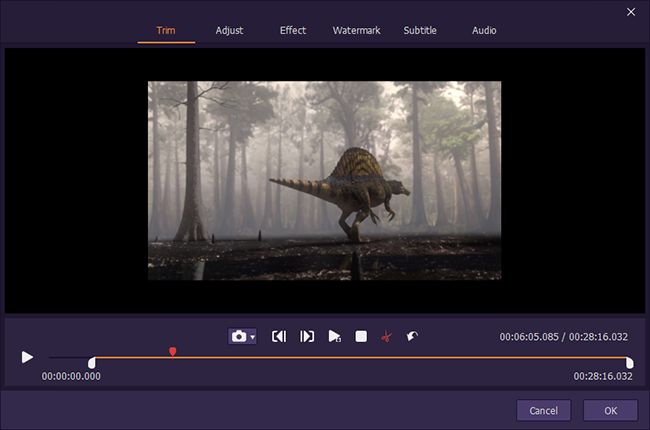Click the dinosaur video preview
Viewport: 650px width, 430px height.
point(325,180)
